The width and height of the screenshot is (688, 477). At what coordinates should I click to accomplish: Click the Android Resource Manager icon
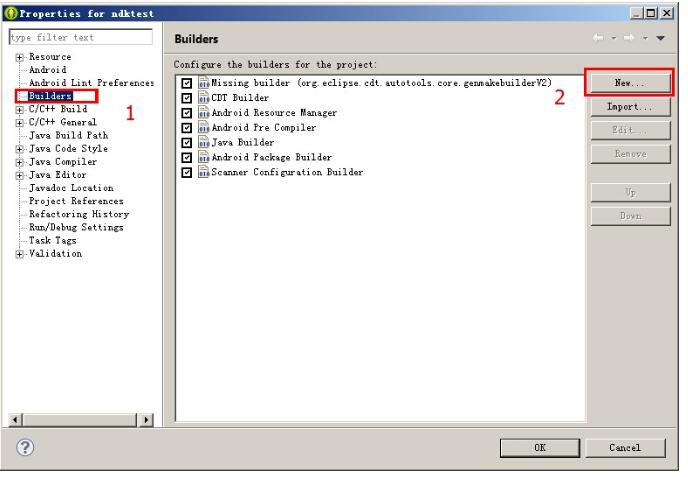tap(204, 113)
